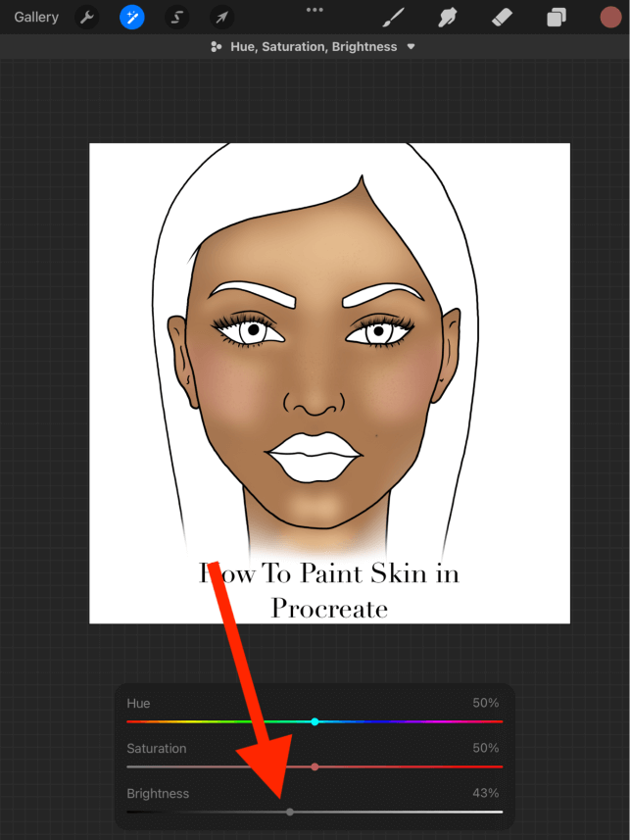Select the Smudge tool
Screen dimensions: 630x840
448,18
